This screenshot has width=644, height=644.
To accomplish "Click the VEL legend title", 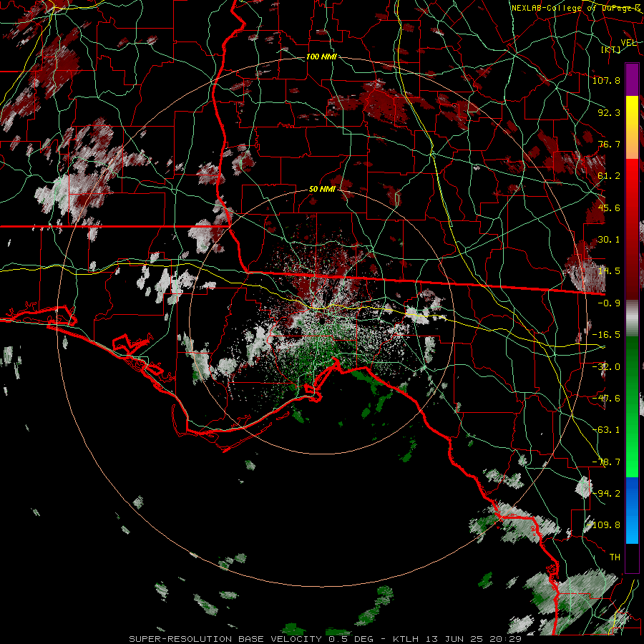I will pyautogui.click(x=628, y=42).
